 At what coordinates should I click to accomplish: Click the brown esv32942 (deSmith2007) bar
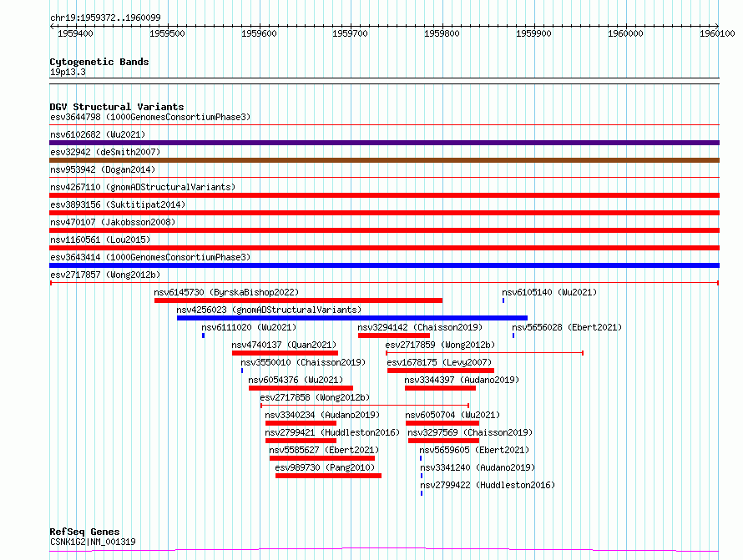click(384, 160)
